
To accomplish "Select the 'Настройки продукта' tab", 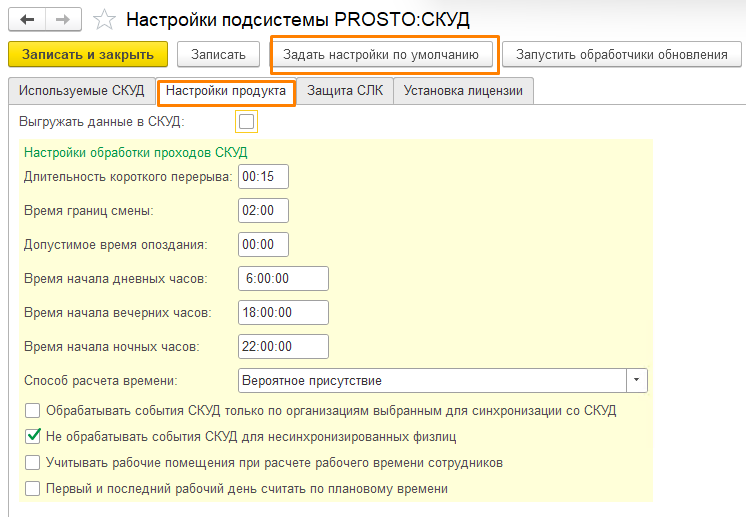I will pos(226,92).
